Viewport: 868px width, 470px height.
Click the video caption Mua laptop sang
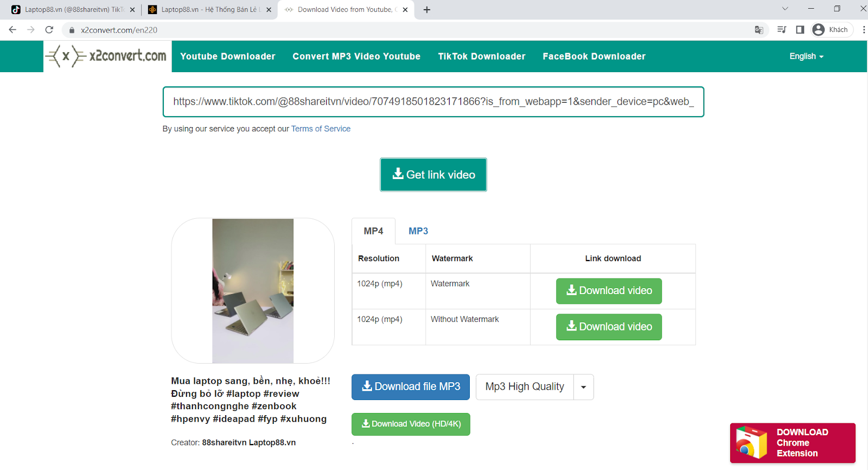coord(251,400)
